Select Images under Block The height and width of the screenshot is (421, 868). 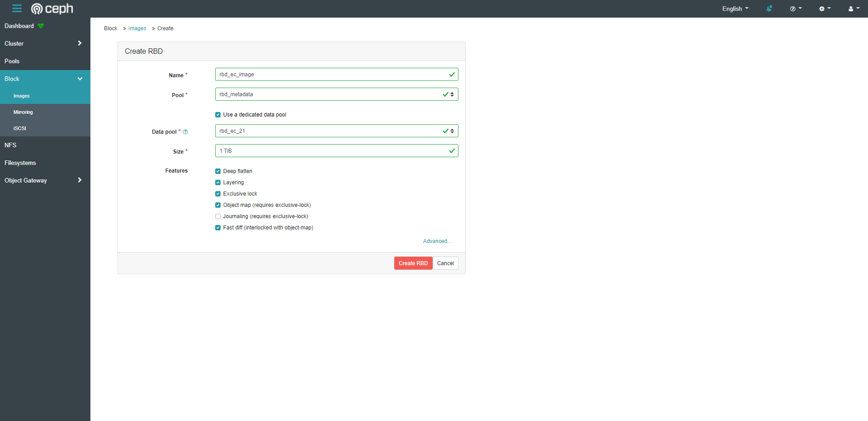pyautogui.click(x=45, y=96)
